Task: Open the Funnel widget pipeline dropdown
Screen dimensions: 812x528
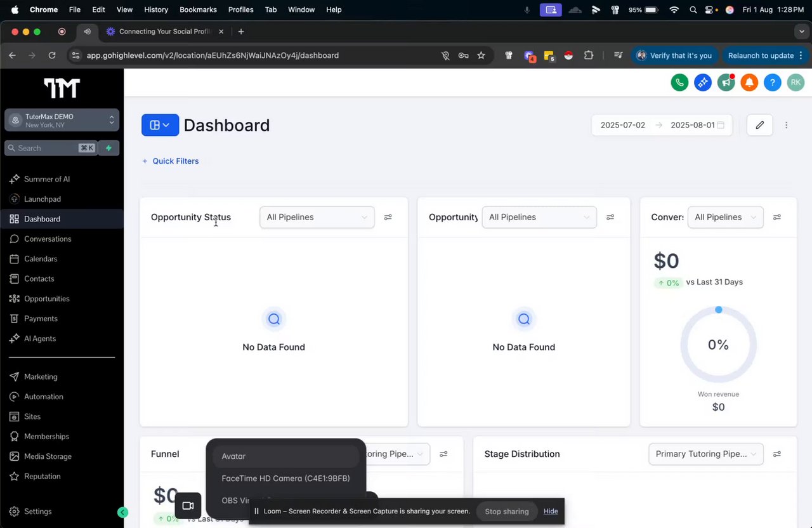Action: tap(398, 454)
